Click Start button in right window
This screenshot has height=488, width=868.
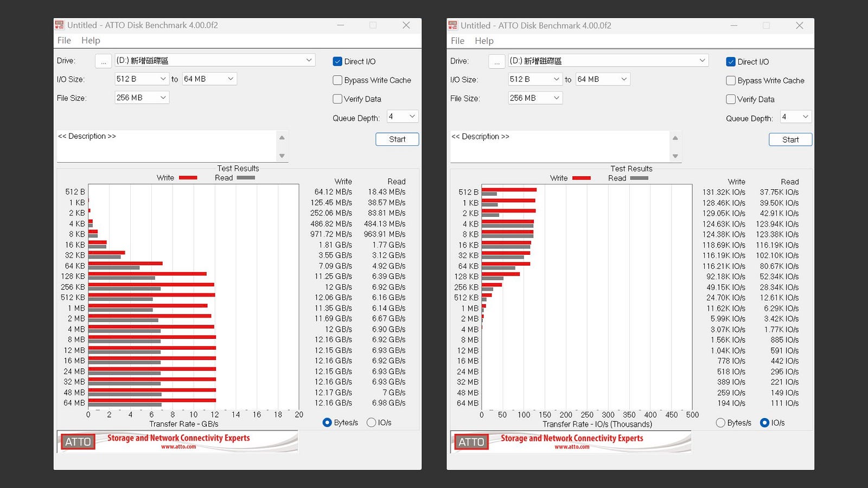(x=790, y=140)
